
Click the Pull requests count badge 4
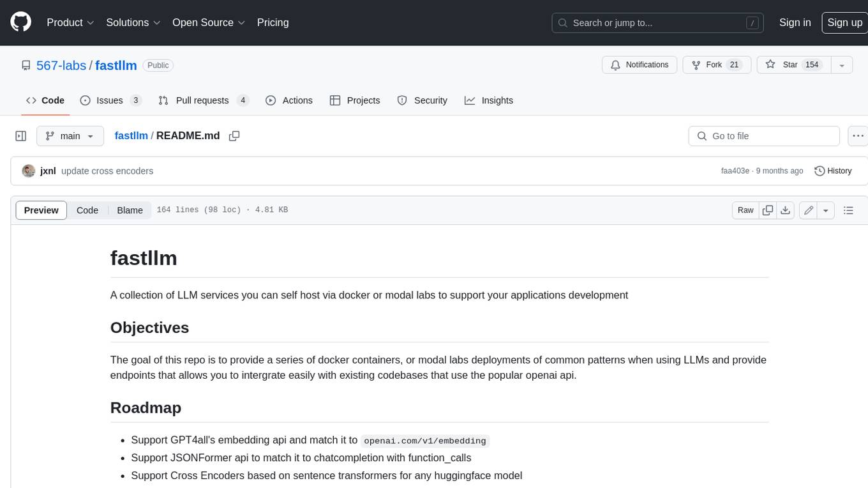click(243, 100)
